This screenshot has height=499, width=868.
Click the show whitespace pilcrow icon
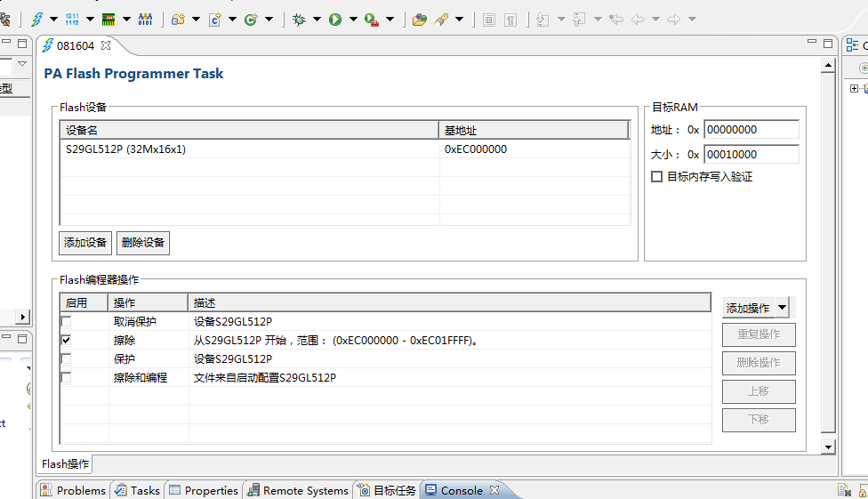coord(510,20)
